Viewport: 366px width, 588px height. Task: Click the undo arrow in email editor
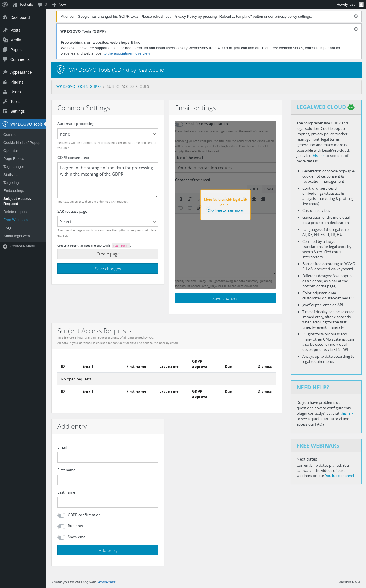[181, 208]
